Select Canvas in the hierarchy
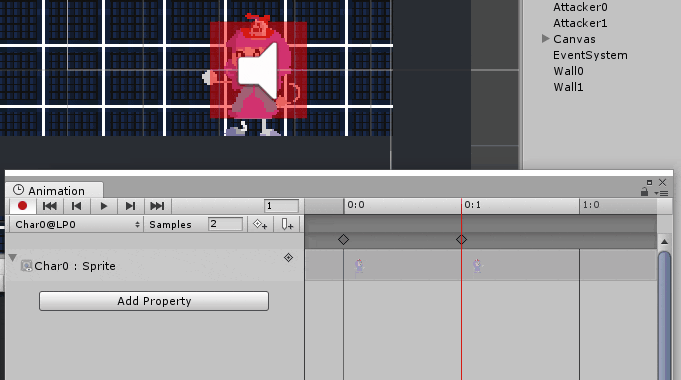This screenshot has width=681, height=380. click(574, 39)
